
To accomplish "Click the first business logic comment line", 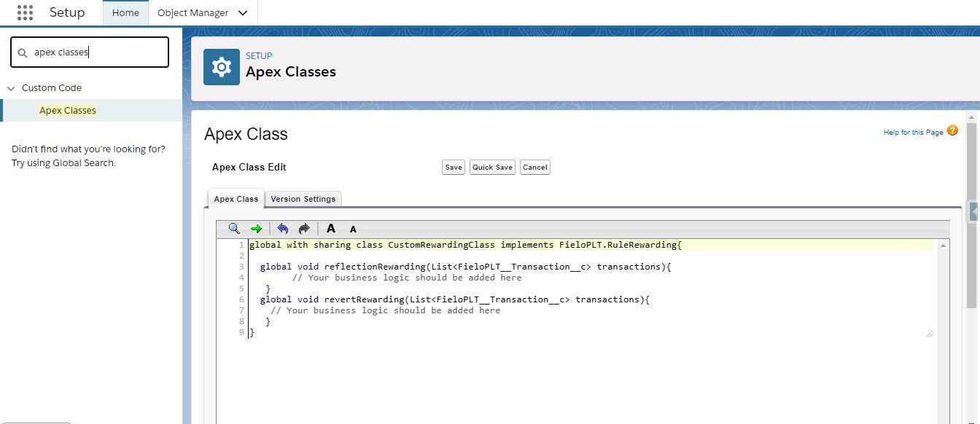I will 407,278.
